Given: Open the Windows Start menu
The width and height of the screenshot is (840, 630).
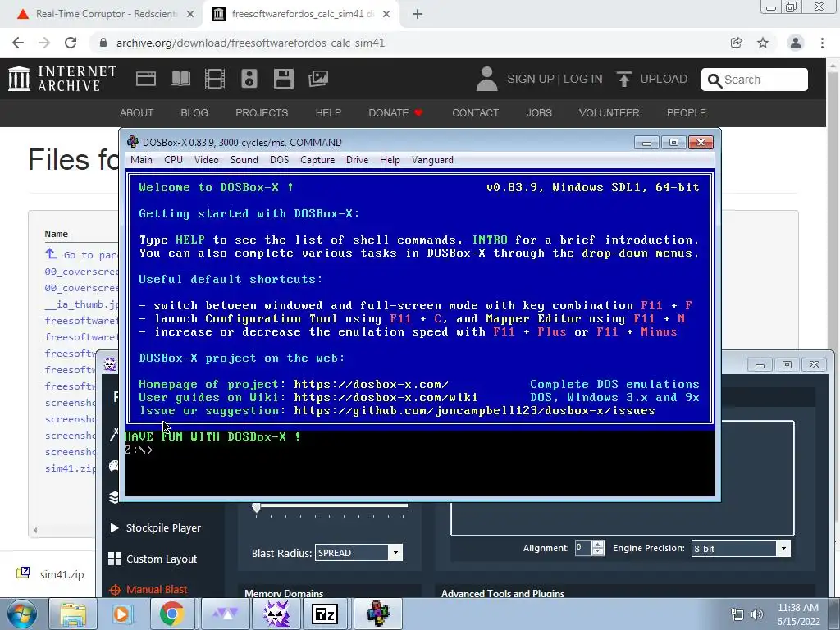Looking at the screenshot, I should pos(22,614).
